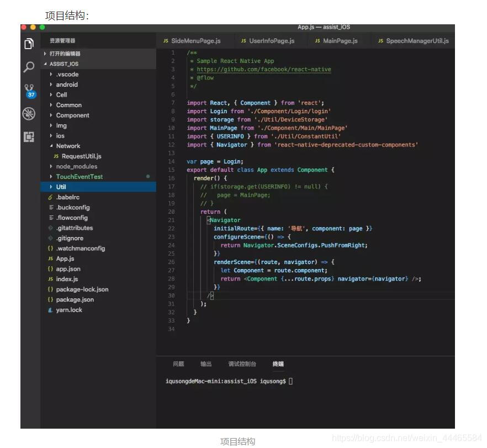Open the Explorer view icon
487x448 pixels.
point(29,44)
